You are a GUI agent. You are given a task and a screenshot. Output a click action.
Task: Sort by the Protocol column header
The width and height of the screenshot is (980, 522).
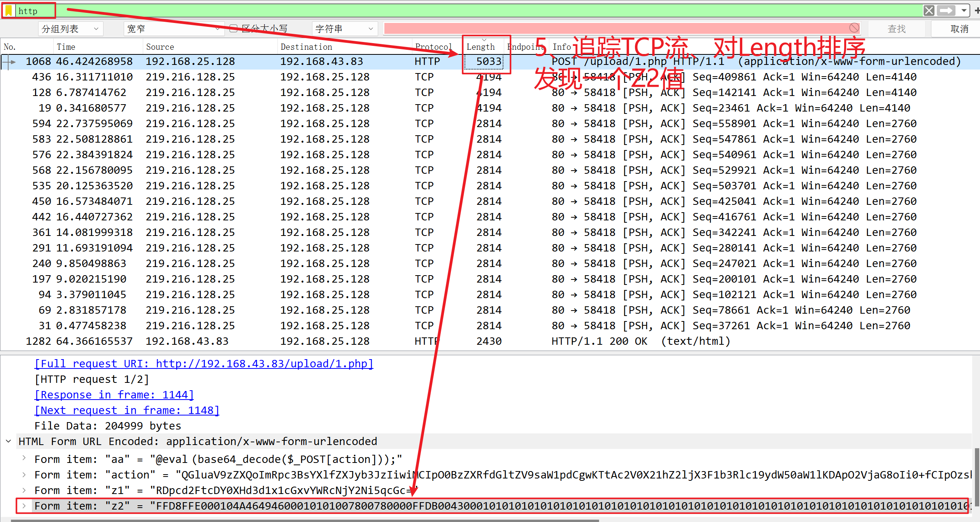point(433,47)
